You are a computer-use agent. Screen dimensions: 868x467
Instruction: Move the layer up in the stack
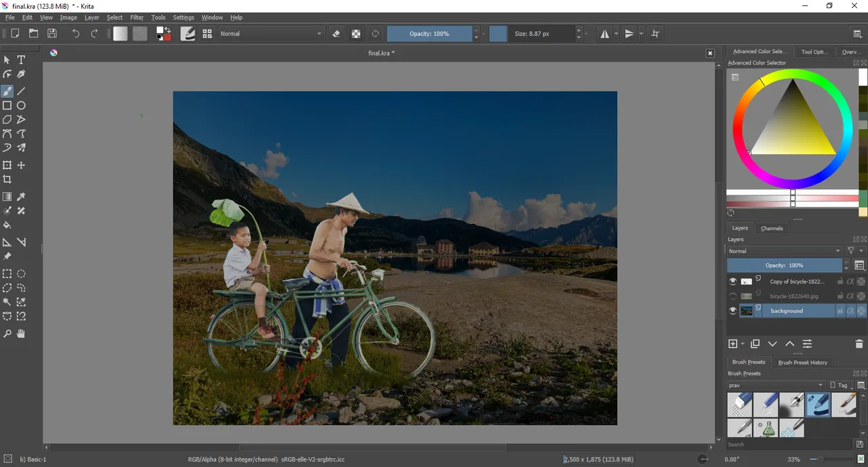coord(789,344)
